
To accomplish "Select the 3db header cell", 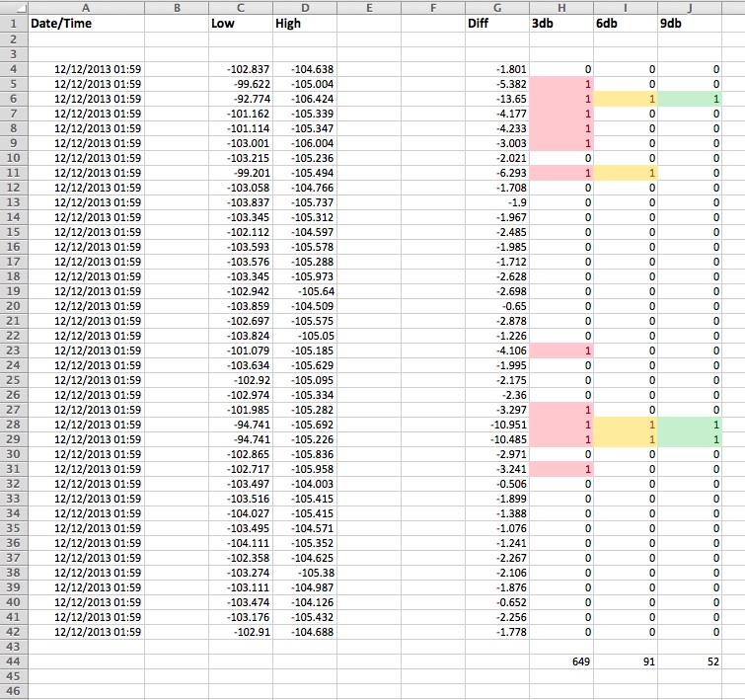I will (x=560, y=24).
